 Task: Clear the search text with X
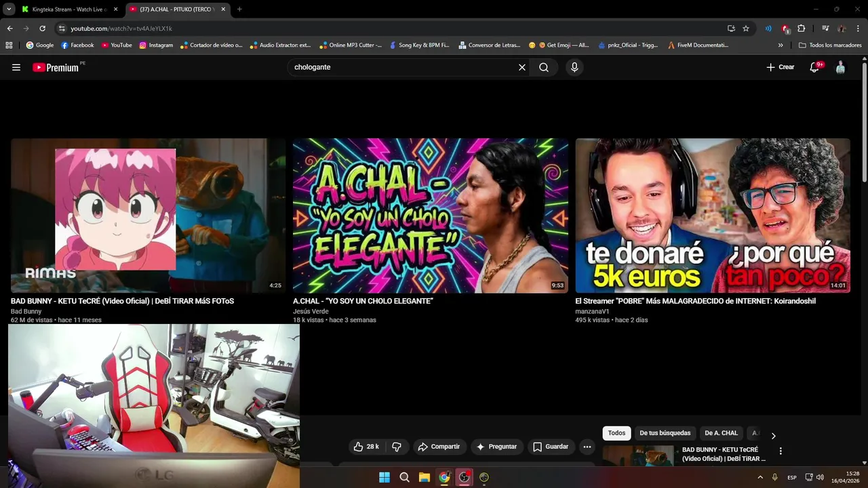522,67
